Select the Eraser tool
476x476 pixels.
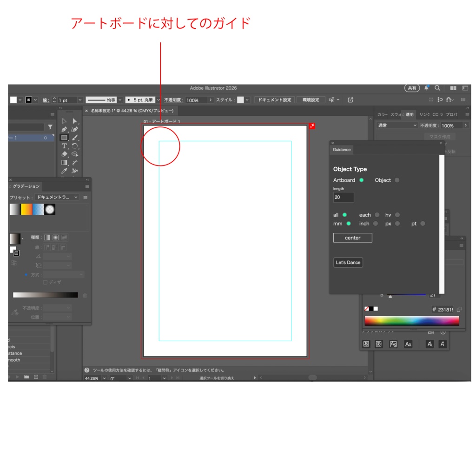click(64, 154)
